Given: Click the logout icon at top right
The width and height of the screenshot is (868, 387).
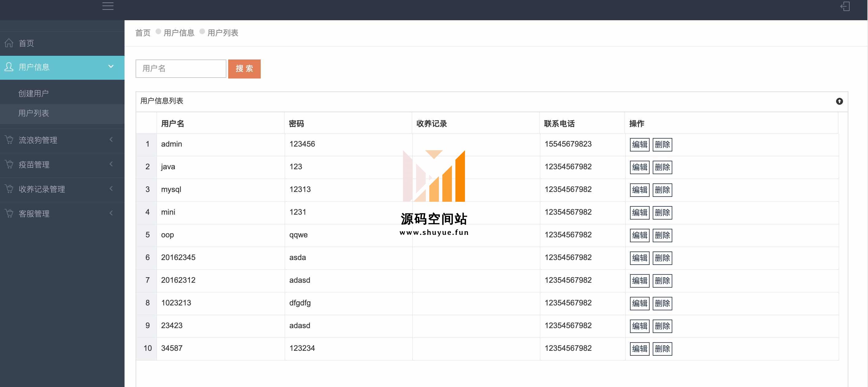Looking at the screenshot, I should tap(845, 6).
